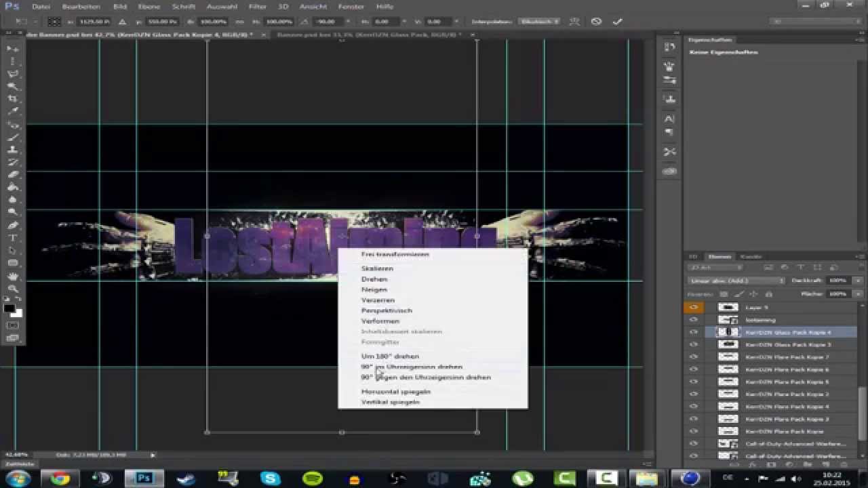Choose Skalieren in context menu
This screenshot has height=488, width=868.
pos(377,268)
